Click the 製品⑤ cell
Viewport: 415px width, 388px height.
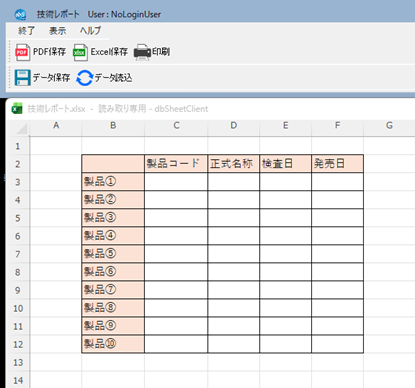tap(113, 254)
